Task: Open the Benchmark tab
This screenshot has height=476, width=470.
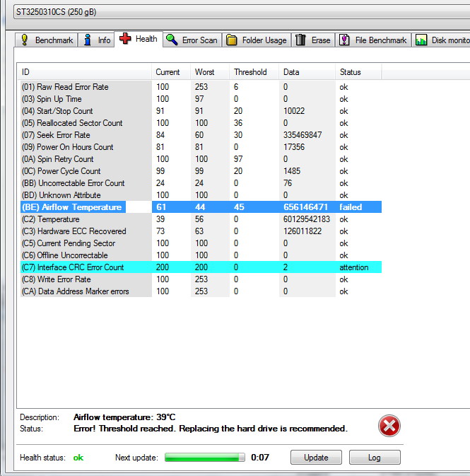Action: 47,40
